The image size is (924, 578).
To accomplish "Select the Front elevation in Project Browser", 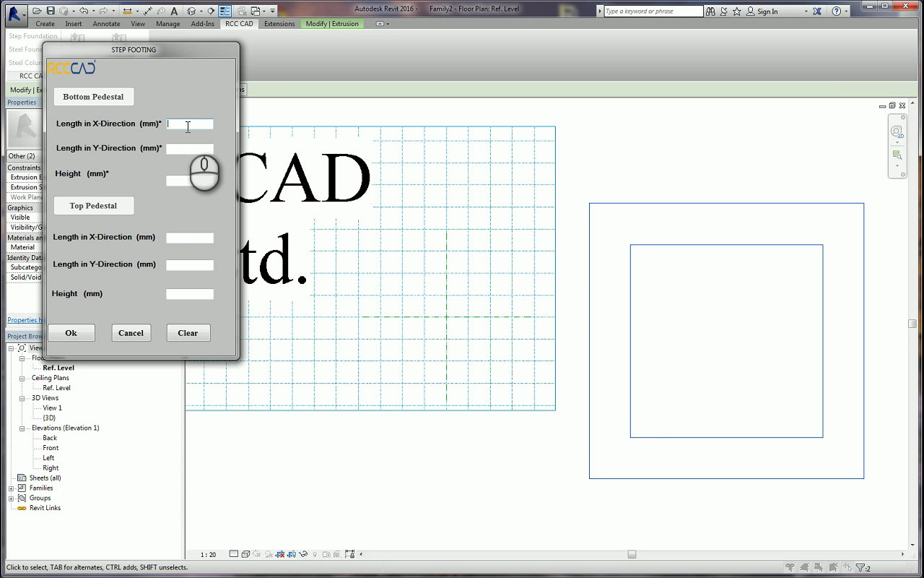I will coord(51,448).
